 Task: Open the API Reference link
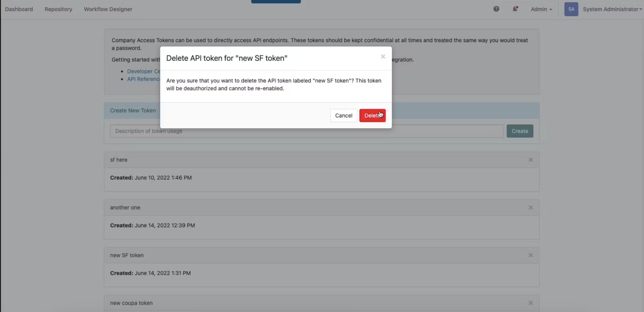tap(144, 79)
